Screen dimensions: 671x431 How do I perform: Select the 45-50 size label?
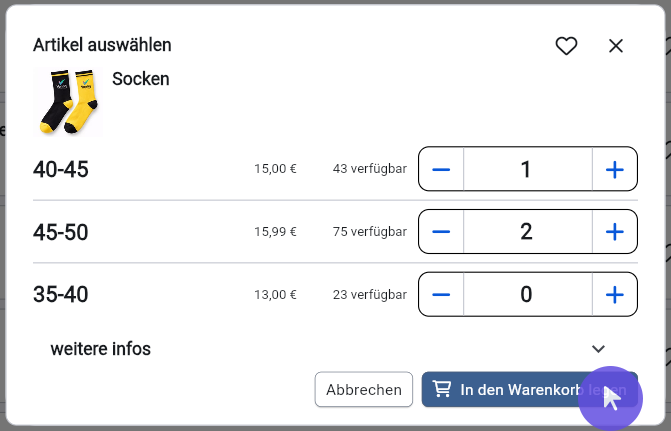(61, 232)
